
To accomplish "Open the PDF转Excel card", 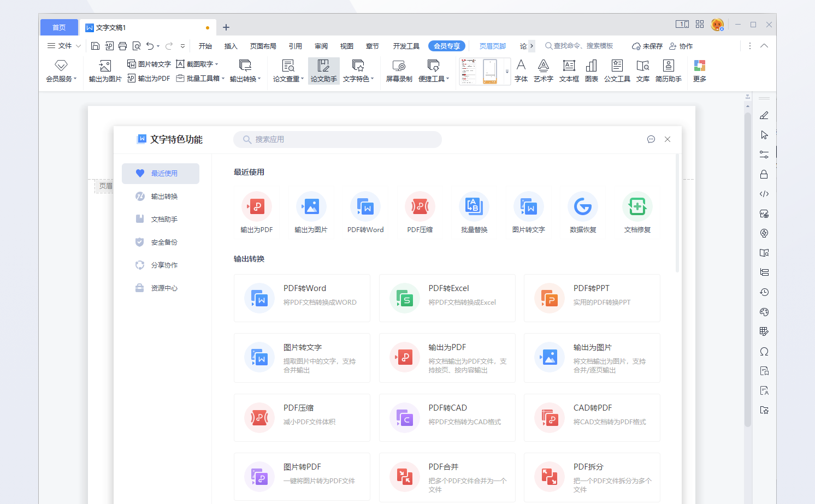I will [447, 298].
